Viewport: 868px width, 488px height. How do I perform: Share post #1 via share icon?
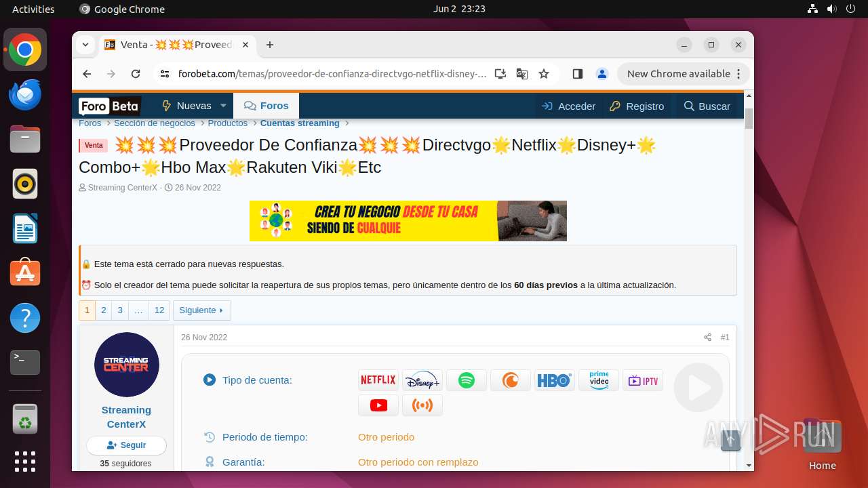(707, 338)
